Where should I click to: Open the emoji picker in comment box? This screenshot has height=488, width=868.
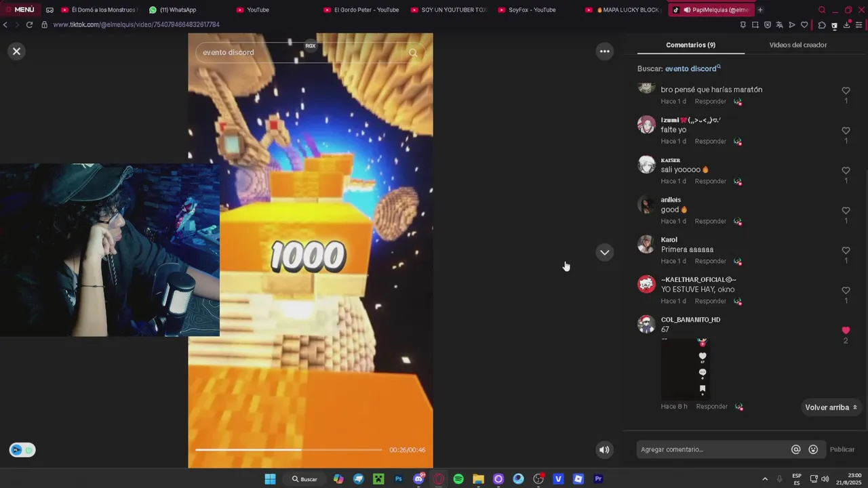(813, 449)
